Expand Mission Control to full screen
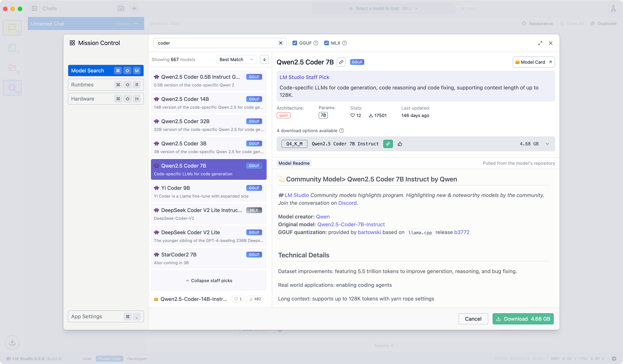This screenshot has width=623, height=364. click(x=540, y=43)
